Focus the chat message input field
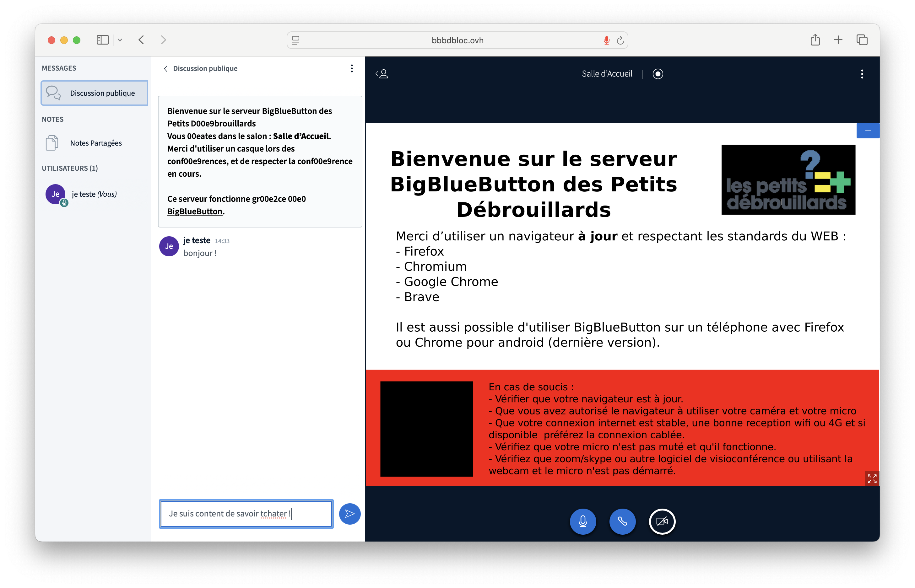Viewport: 915px width, 588px height. (246, 514)
